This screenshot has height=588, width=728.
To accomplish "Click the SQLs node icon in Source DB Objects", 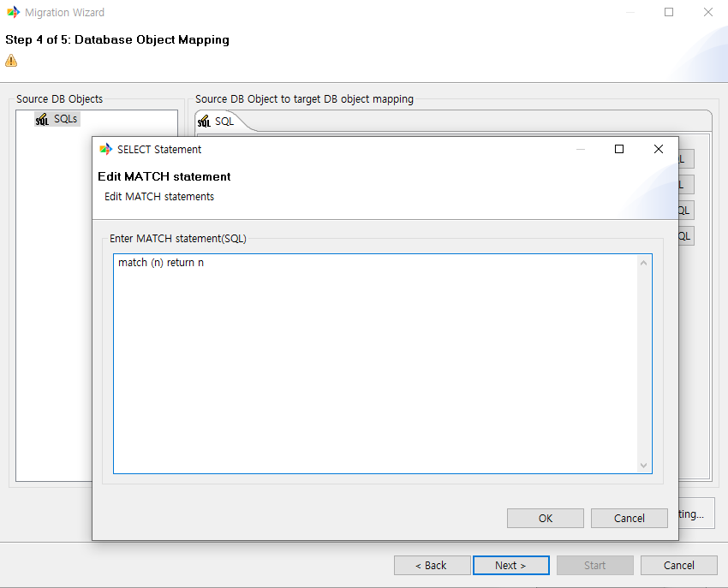I will (x=42, y=120).
